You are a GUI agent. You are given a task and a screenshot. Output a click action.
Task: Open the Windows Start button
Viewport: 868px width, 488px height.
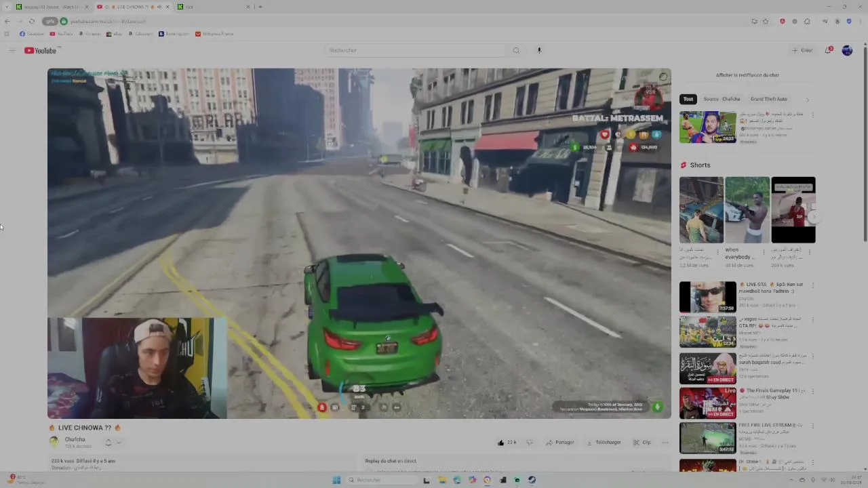(x=336, y=480)
